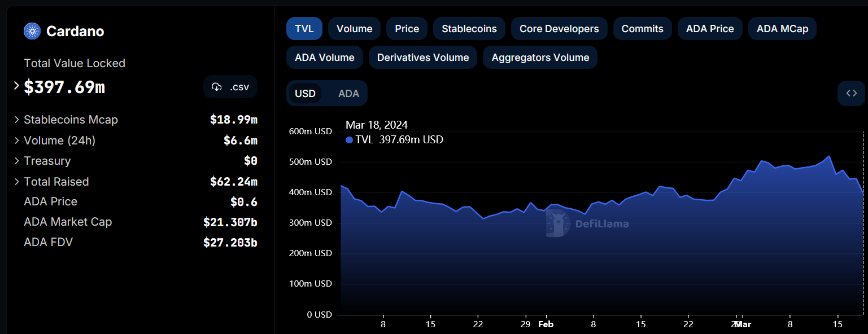868x334 pixels.
Task: Click the Total Value Locked label
Action: click(75, 63)
